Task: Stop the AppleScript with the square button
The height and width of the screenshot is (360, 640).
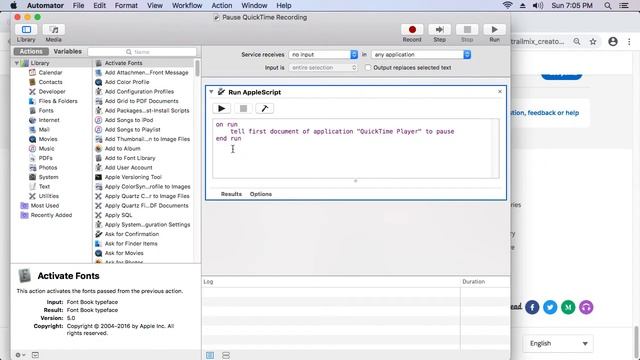Action: point(243,109)
